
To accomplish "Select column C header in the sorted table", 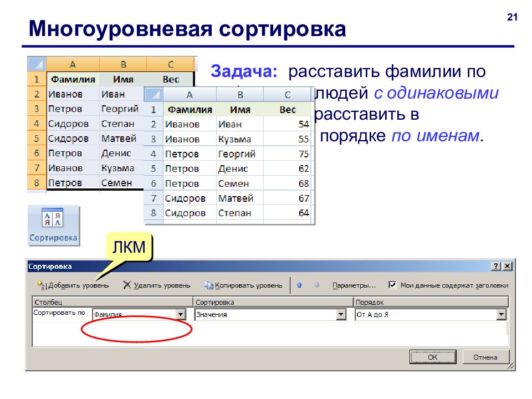I will (288, 94).
